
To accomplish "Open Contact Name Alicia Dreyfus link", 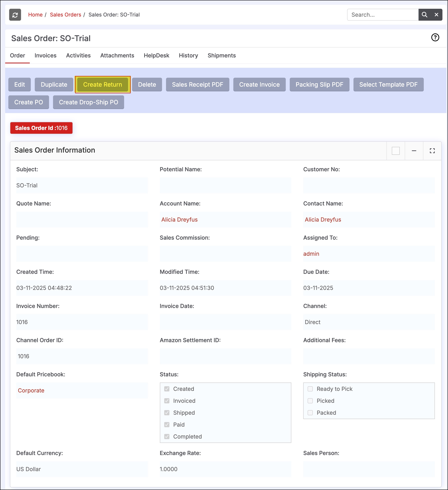I will click(x=323, y=220).
